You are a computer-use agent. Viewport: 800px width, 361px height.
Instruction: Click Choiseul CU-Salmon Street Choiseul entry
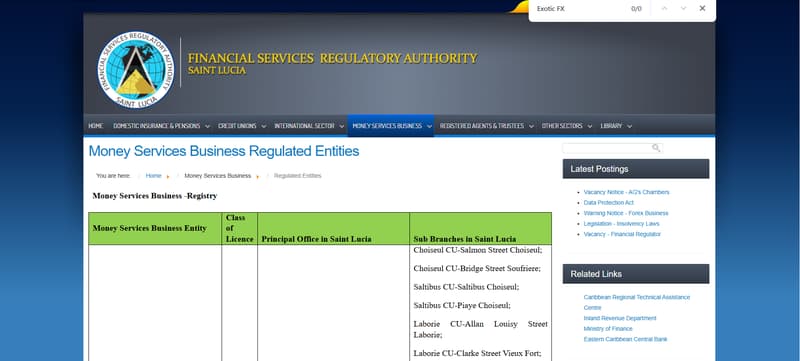point(478,250)
